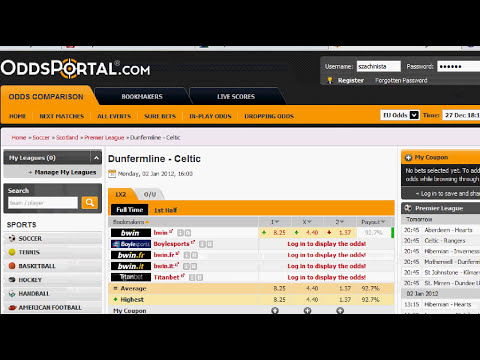Click the Handball icon in Sports
480x360 pixels.
click(12, 293)
